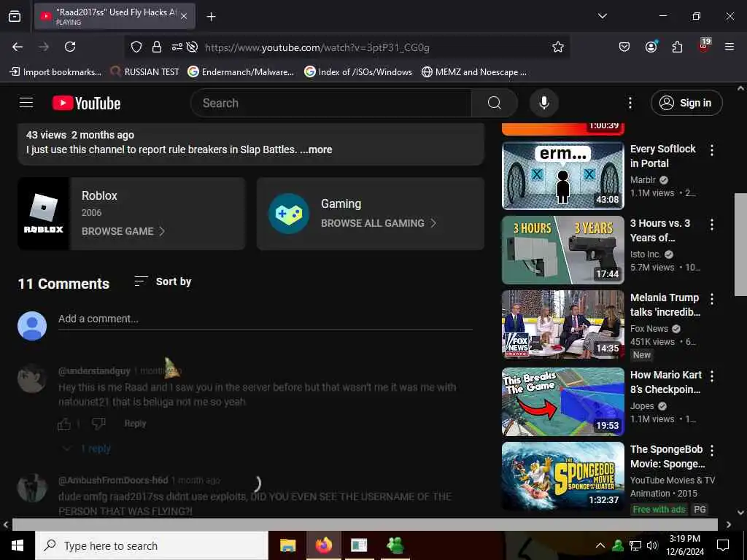Open the RUSSIAN TEST bookmark
This screenshot has width=747, height=560.
pos(145,72)
